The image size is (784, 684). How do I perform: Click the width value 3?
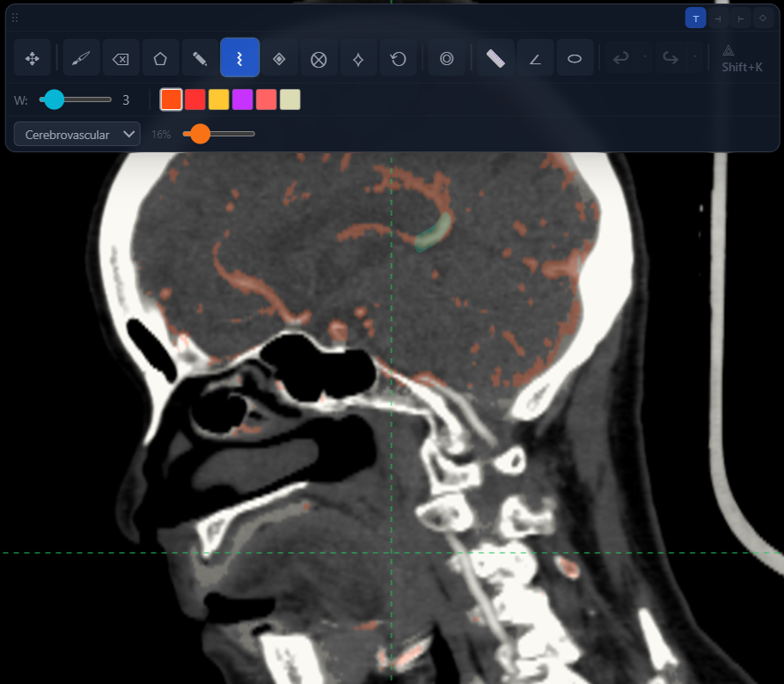126,100
